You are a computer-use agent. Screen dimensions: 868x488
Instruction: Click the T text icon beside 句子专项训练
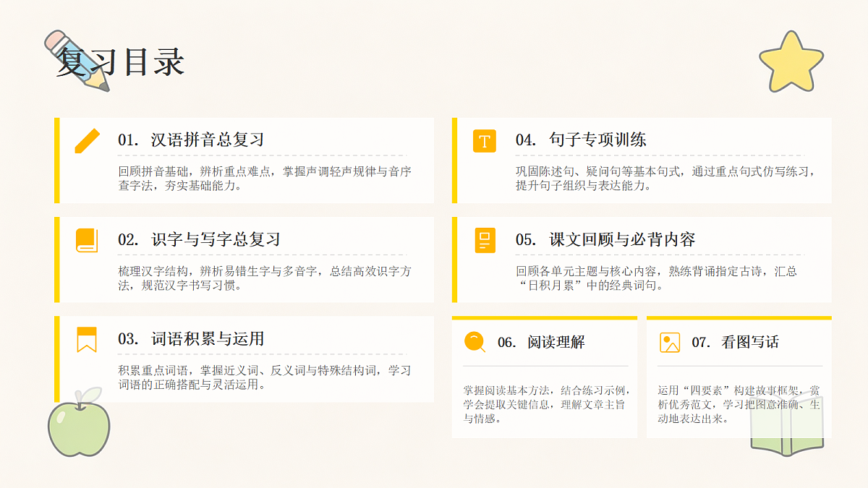[485, 140]
